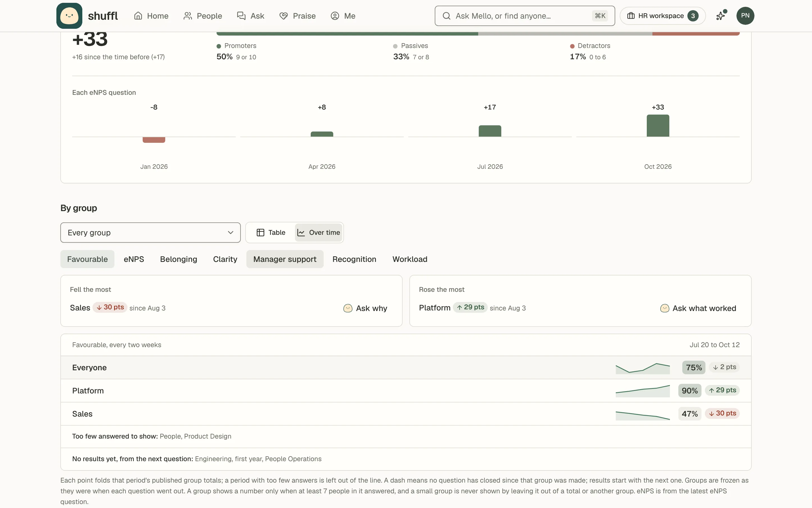Click the Everyone sparkline chart
The image size is (812, 508).
643,368
